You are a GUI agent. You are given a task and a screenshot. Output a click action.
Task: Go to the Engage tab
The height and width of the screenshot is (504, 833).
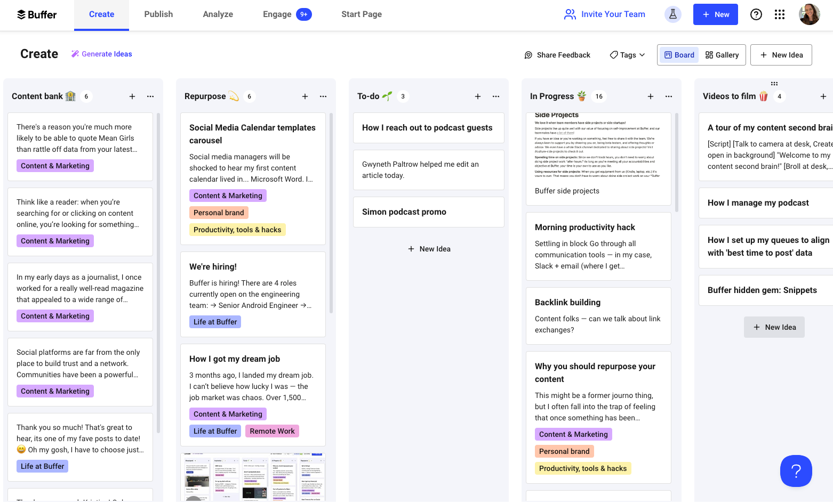[x=287, y=14]
